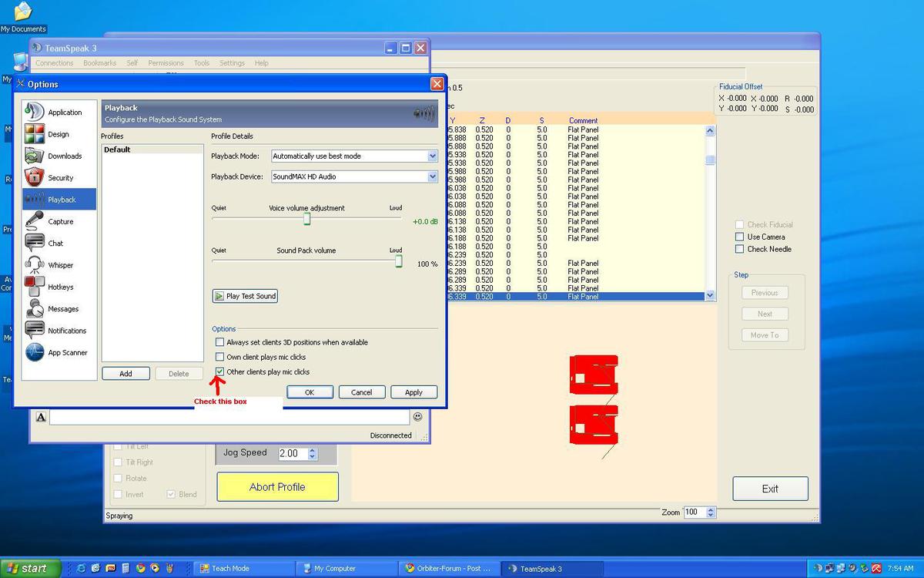Switch to Teach Mode taskbar button
The height and width of the screenshot is (578, 924).
(244, 569)
